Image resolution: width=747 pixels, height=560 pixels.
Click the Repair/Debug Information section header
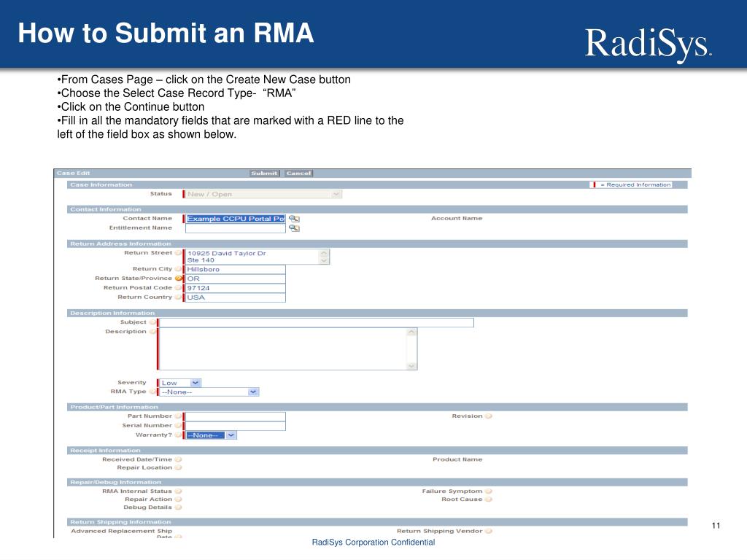[377, 483]
